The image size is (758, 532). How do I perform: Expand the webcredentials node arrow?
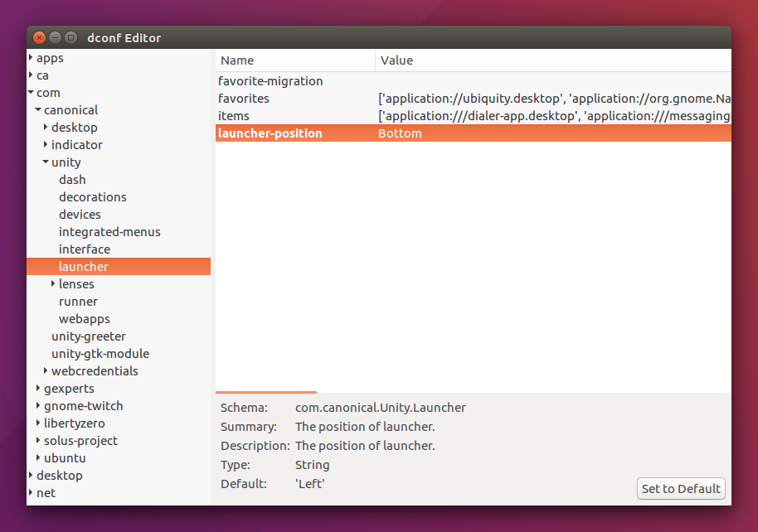point(46,370)
